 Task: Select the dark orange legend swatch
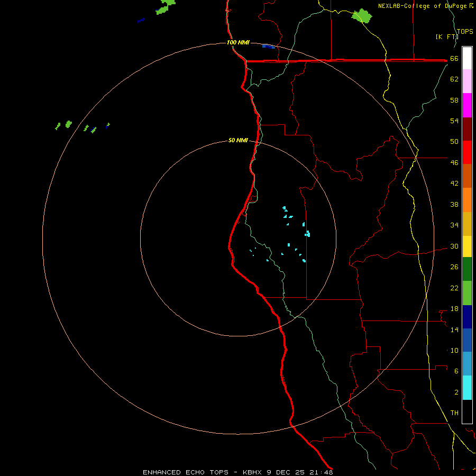point(467,176)
